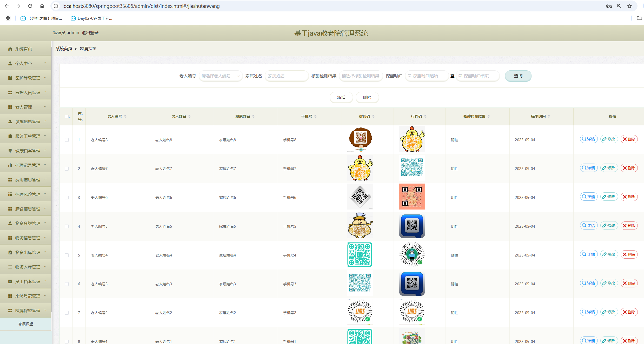Expand 医护人员管理 sidebar menu
644x344 pixels.
[25, 92]
